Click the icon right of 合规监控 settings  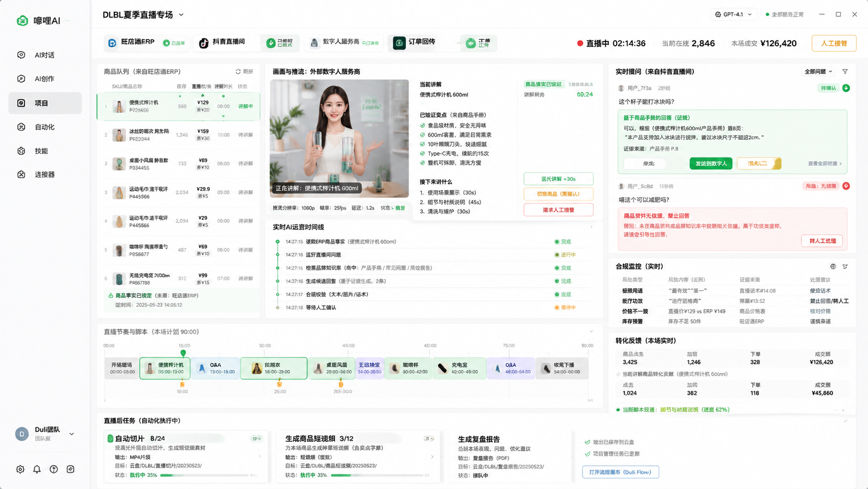pyautogui.click(x=845, y=267)
